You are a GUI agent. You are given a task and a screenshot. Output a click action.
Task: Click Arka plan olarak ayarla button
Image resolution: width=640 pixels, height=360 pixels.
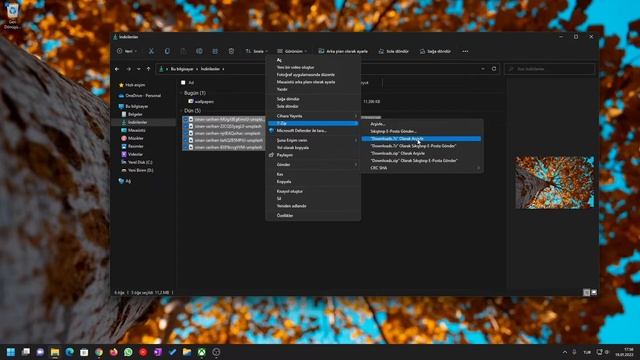(x=343, y=51)
